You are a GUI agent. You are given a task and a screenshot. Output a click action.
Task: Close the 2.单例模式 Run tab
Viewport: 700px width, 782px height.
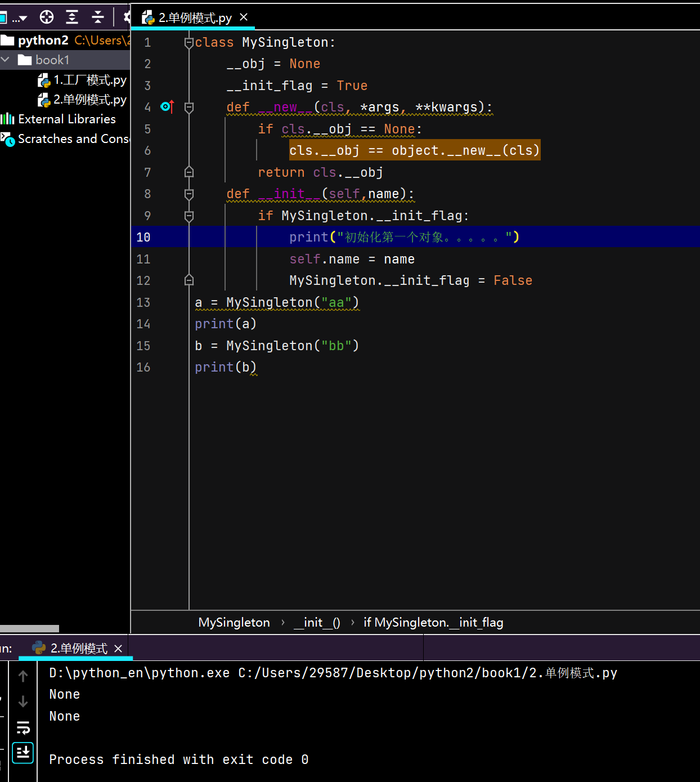pos(118,649)
